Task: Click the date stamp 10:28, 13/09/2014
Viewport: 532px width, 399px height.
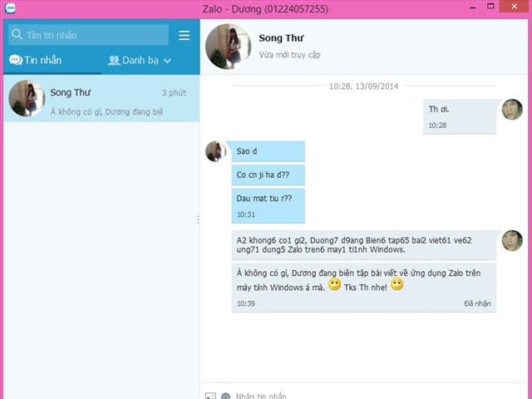Action: pos(364,86)
